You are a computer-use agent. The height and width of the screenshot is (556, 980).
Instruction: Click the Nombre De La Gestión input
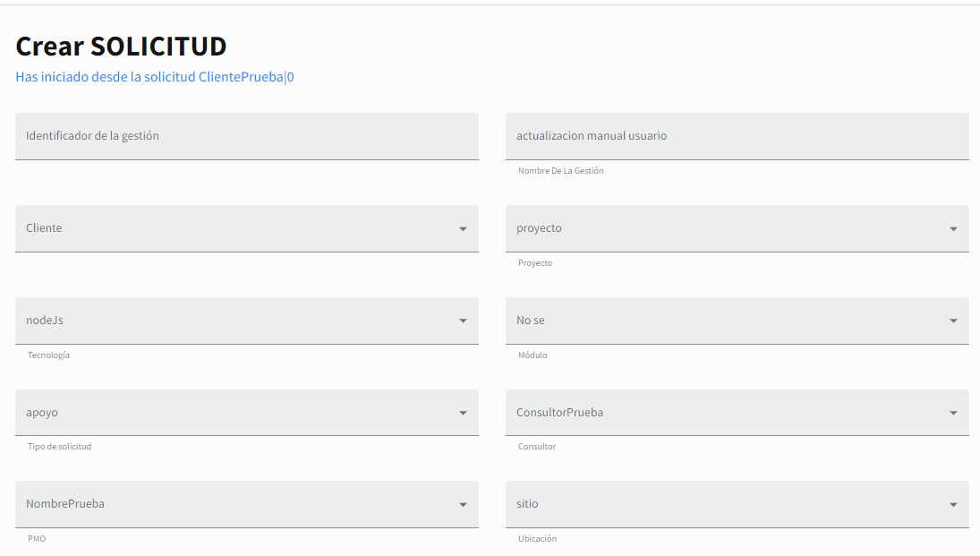coord(737,136)
